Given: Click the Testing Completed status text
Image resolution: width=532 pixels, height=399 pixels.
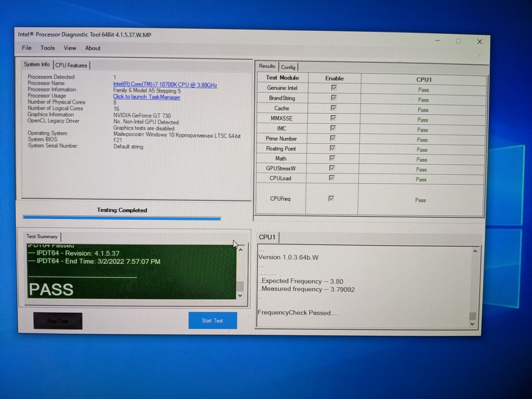Looking at the screenshot, I should 122,210.
